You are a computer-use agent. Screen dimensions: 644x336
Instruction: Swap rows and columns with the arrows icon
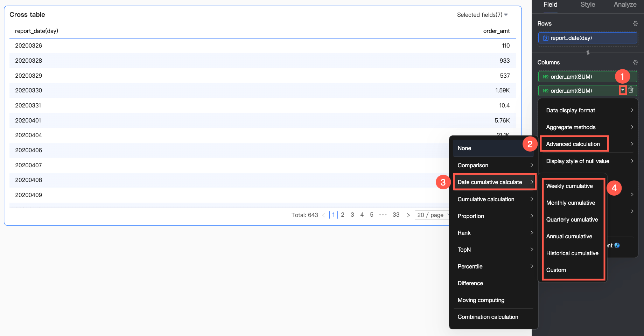click(x=588, y=52)
